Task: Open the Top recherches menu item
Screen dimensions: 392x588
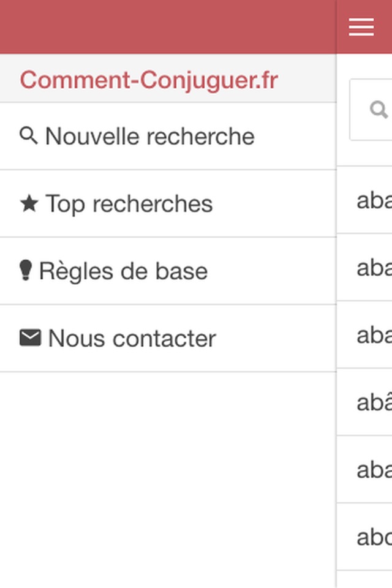Action: point(168,203)
